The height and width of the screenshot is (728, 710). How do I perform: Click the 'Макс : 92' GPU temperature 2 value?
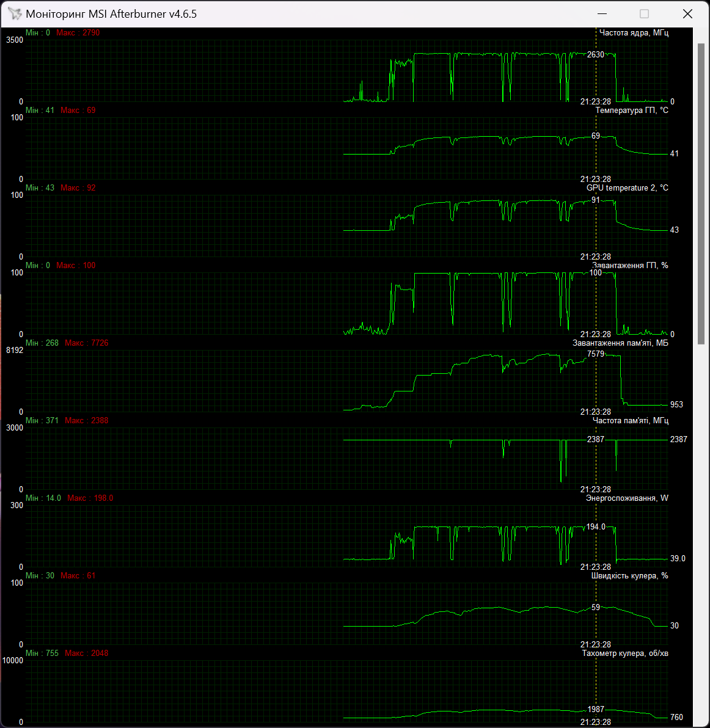(x=78, y=187)
